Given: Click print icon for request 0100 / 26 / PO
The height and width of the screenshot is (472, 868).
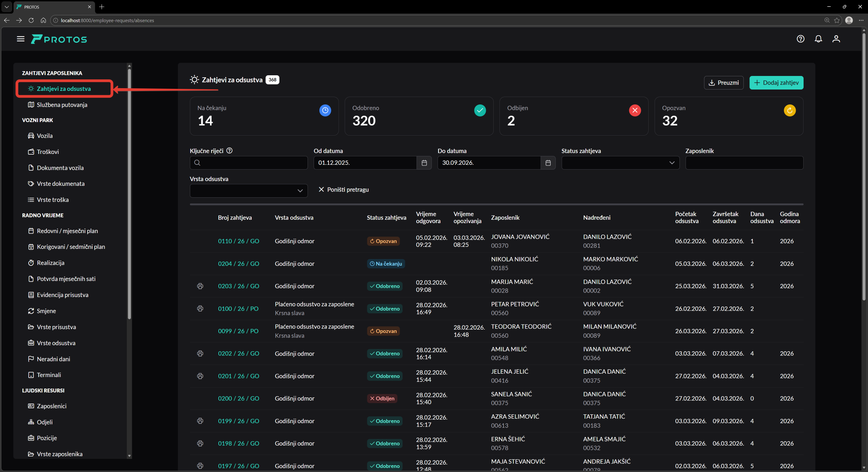Looking at the screenshot, I should coord(200,309).
